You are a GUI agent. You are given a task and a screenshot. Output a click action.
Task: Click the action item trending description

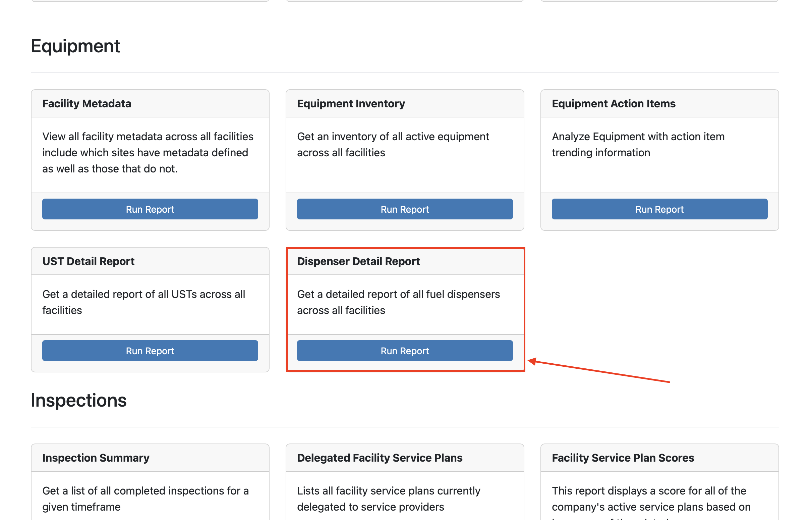click(638, 144)
